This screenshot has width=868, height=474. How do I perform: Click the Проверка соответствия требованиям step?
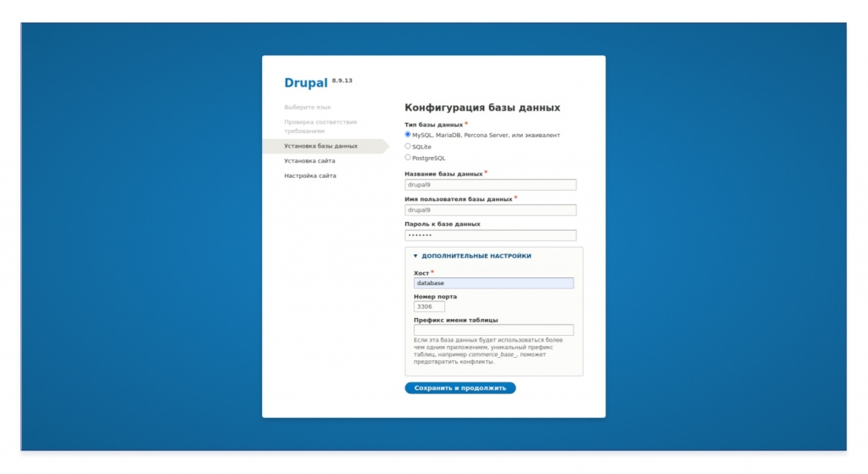pyautogui.click(x=320, y=126)
